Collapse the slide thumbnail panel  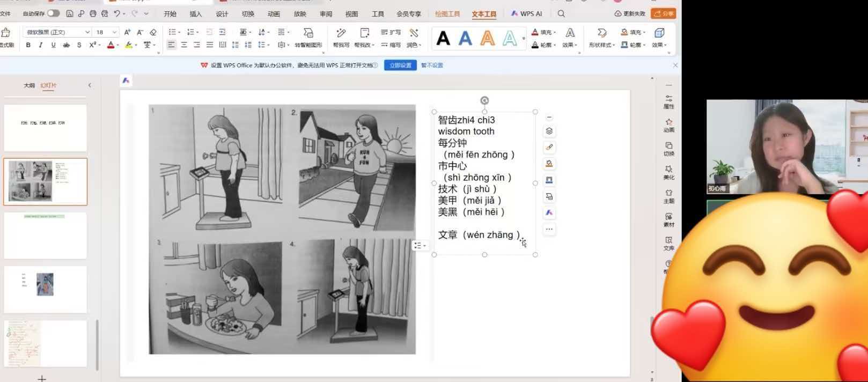click(90, 85)
